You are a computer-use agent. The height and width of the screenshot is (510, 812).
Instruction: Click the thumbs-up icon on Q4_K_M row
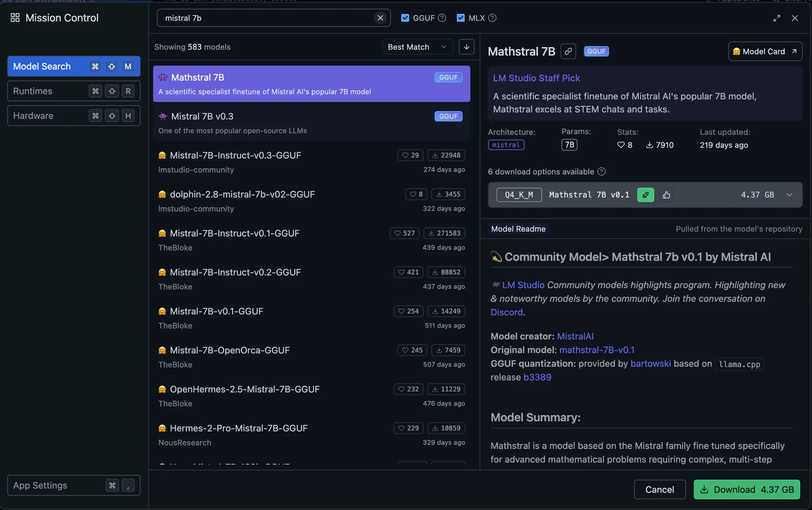[x=666, y=195]
